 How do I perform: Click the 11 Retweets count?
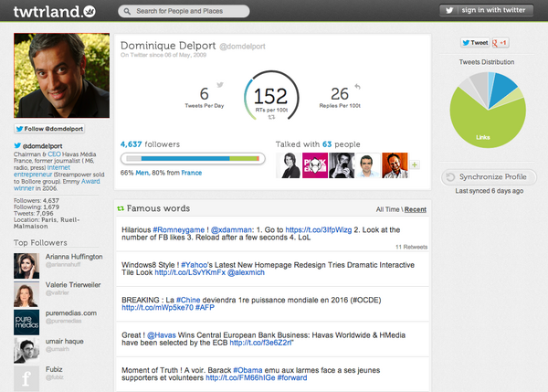(411, 247)
